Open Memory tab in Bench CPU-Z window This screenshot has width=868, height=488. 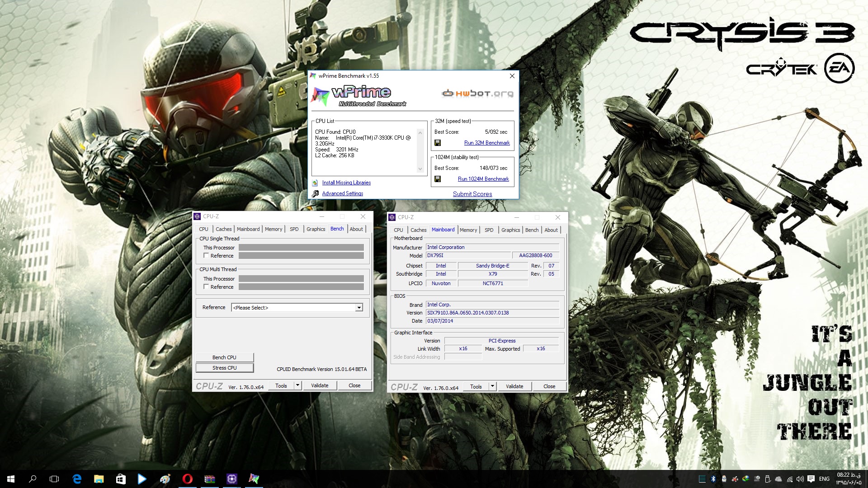click(x=274, y=229)
